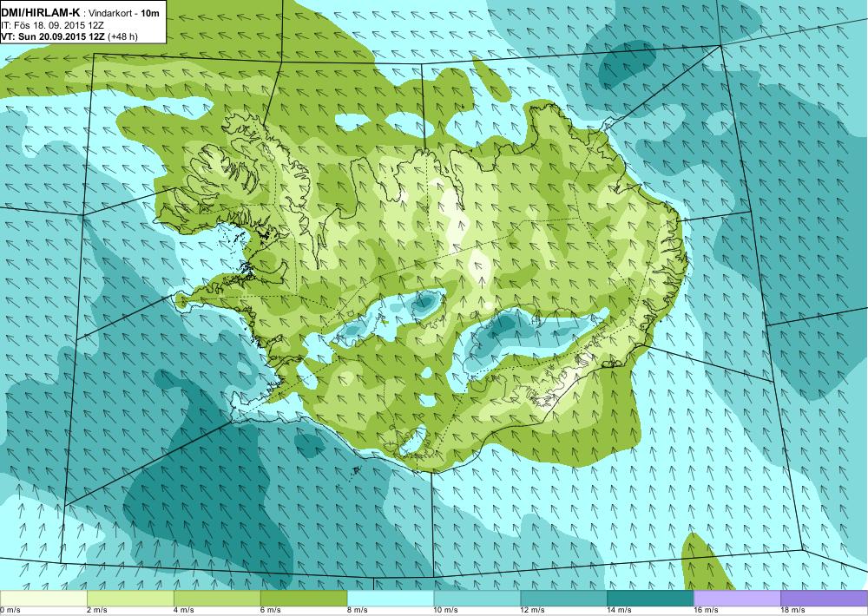Click the '2 m/s' legend label
This screenshot has width=868, height=616.
(97, 611)
